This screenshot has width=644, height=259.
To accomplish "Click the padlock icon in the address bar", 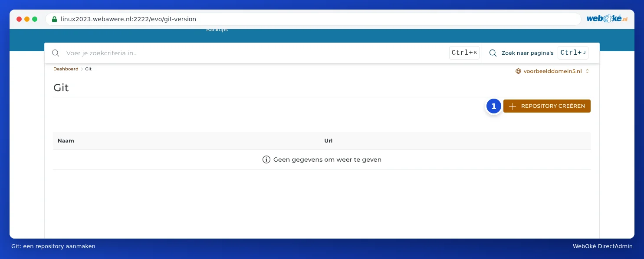I will (54, 19).
